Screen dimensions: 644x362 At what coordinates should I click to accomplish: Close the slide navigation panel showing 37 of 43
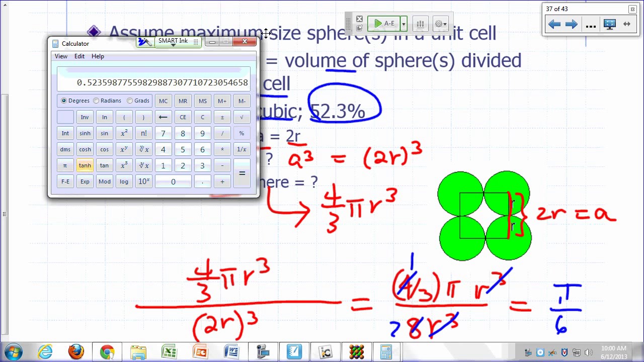(632, 9)
